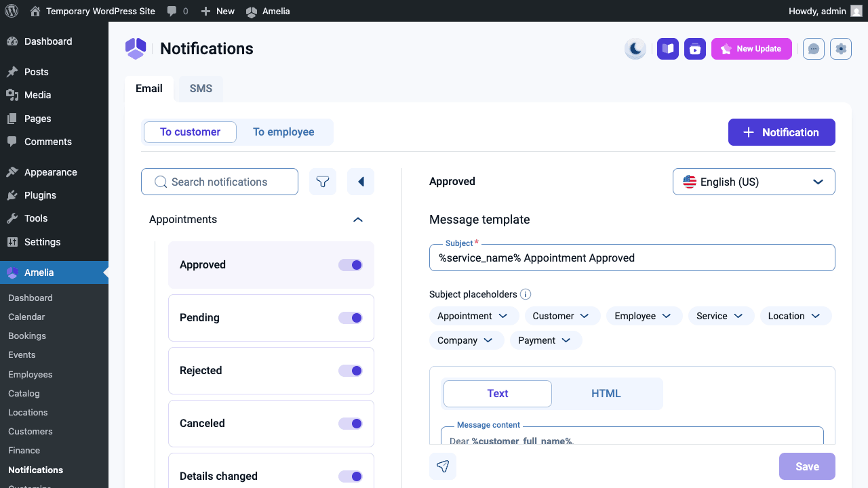This screenshot has height=488, width=868.
Task: Expand the Company placeholders dropdown
Action: coord(467,340)
